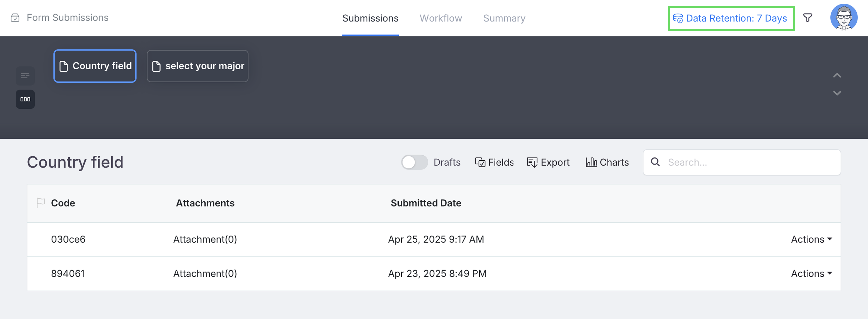Click the Form Submissions inbox icon
Screen dimensions: 868x319
[x=15, y=18]
